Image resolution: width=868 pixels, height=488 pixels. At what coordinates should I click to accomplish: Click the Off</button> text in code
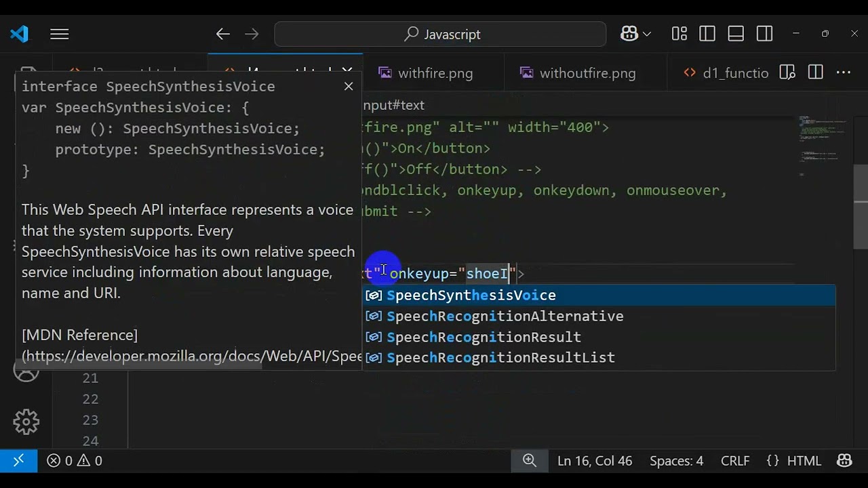[456, 169]
